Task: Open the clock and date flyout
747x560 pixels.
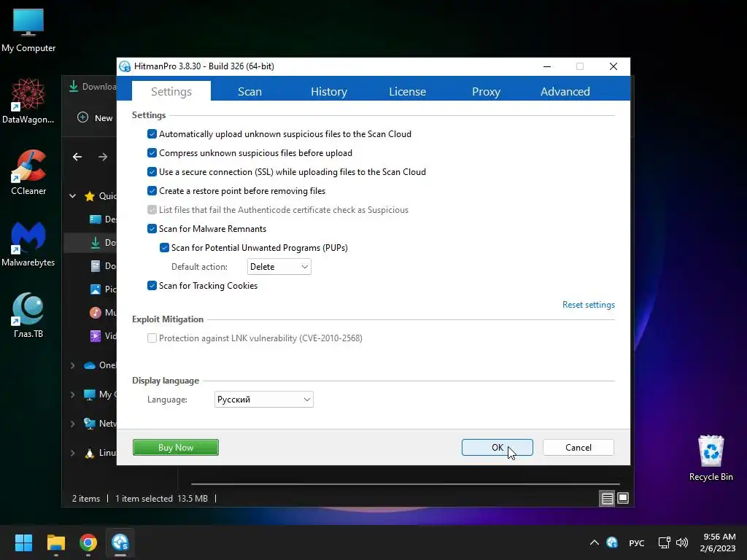Action: click(718, 542)
